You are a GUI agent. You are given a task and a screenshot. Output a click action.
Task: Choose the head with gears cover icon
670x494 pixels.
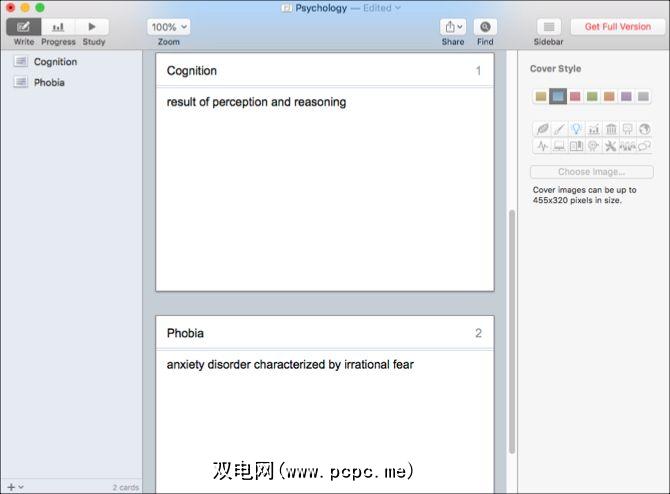[594, 146]
